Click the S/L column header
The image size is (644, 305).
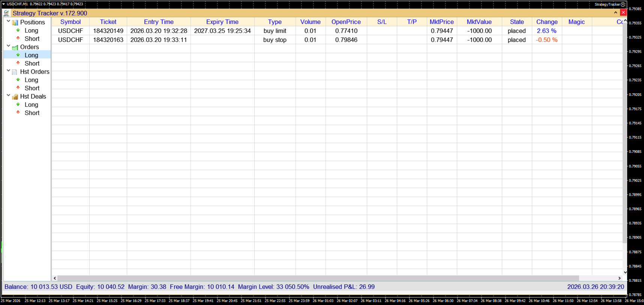coord(382,22)
